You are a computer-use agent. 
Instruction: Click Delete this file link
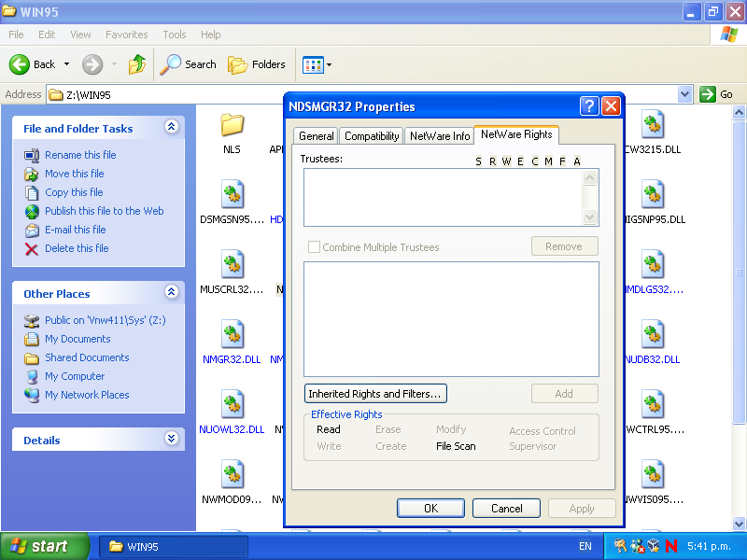coord(77,248)
